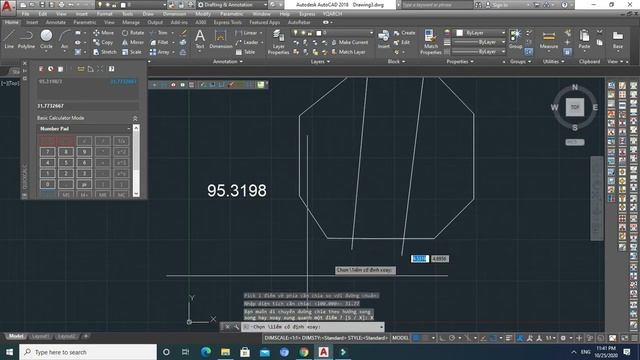Click the ViewCube TOP face

[x=575, y=107]
